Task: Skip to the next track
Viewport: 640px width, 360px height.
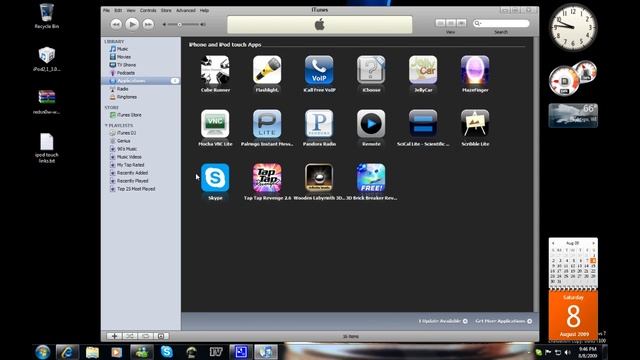Action: coord(148,24)
